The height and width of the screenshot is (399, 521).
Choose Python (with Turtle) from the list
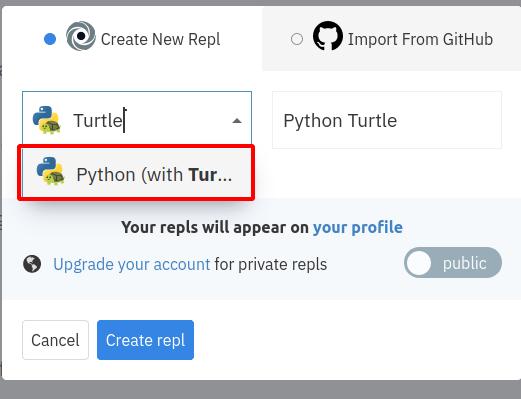(136, 173)
